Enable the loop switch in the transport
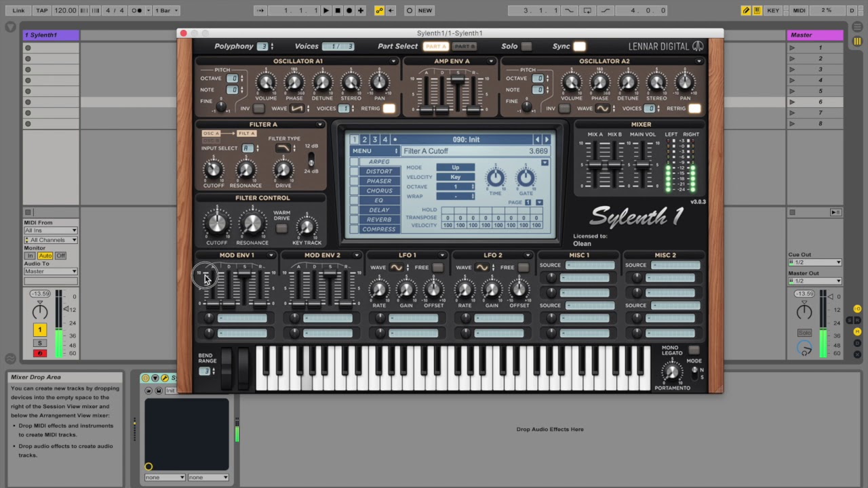Image resolution: width=868 pixels, height=488 pixels. pos(587,10)
